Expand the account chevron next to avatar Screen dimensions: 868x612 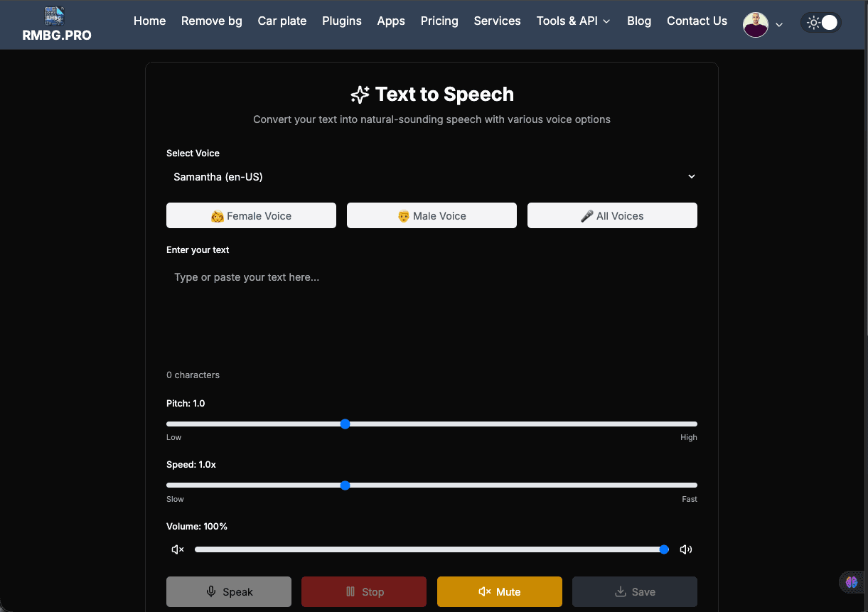tap(780, 25)
